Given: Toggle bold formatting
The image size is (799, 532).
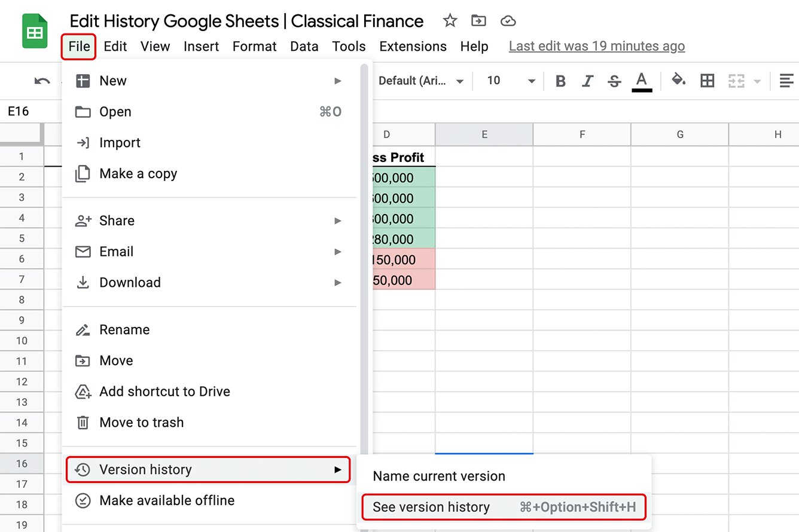Looking at the screenshot, I should pos(560,81).
